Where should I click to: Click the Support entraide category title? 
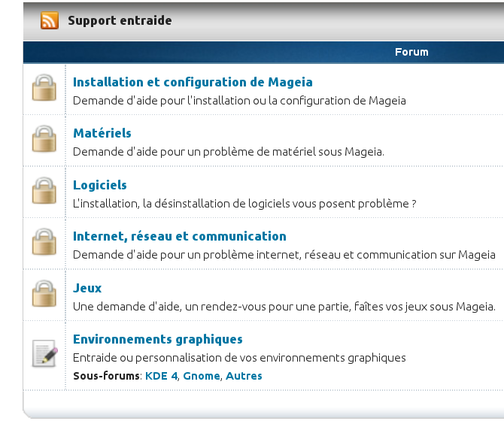pyautogui.click(x=120, y=20)
